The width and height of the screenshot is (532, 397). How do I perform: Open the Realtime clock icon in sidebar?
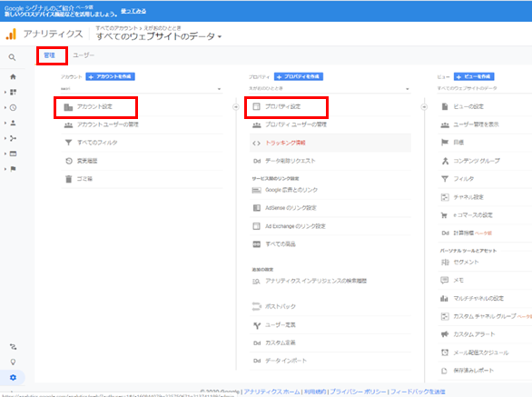click(x=13, y=108)
